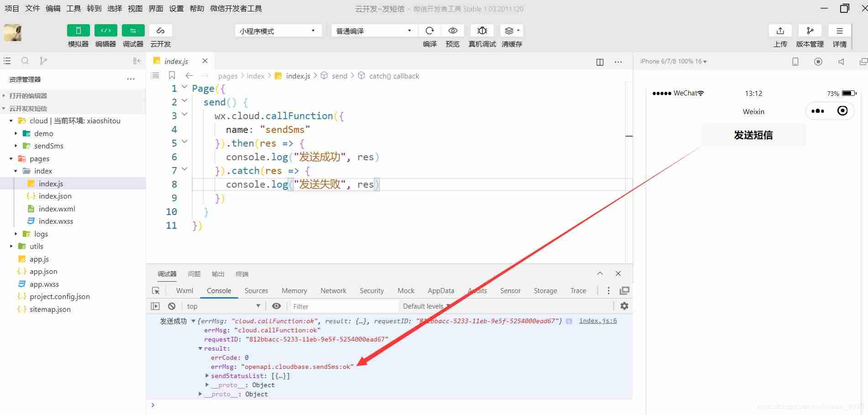868x415 pixels.
Task: Toggle the console live expression eye
Action: (276, 306)
